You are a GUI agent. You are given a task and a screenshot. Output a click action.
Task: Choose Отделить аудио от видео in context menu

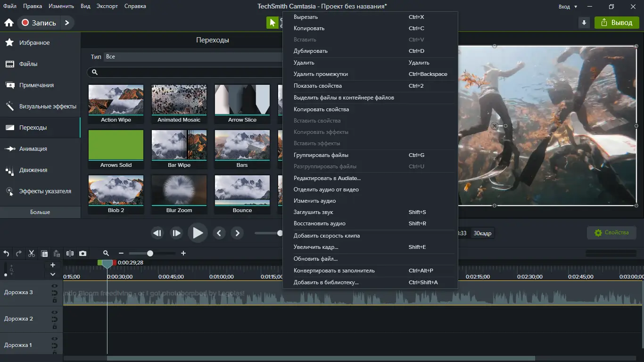pos(326,189)
